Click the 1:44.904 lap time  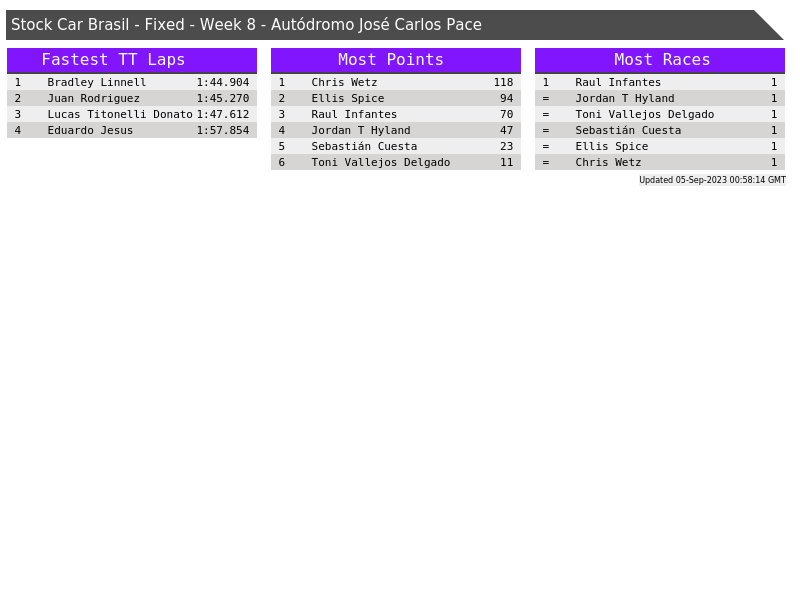pos(222,82)
